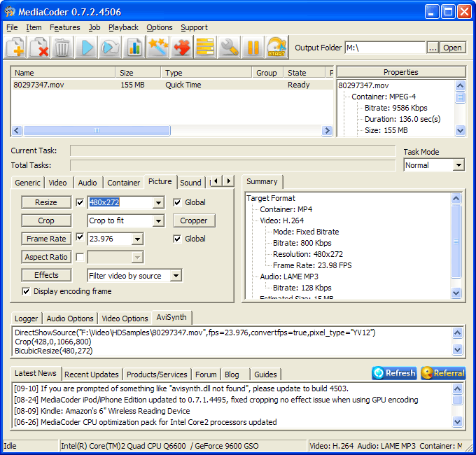Screen dimensions: 476x455
Task: Toggle Global checkbox next to resize
Action: point(177,202)
